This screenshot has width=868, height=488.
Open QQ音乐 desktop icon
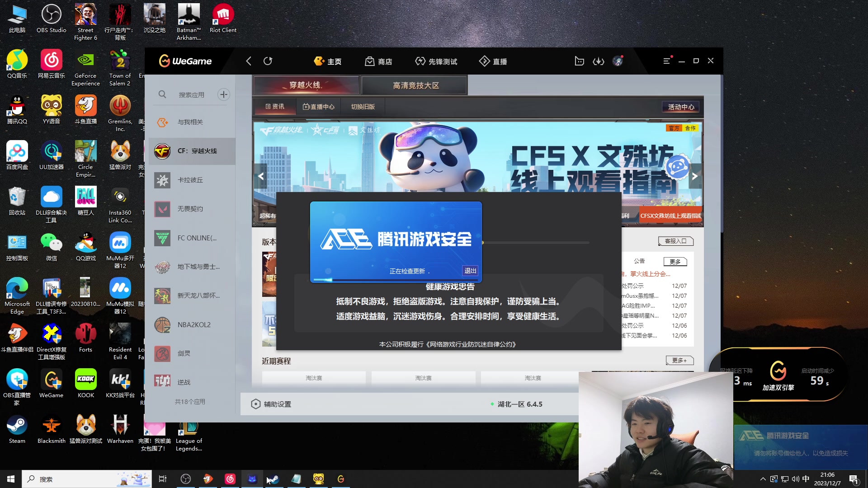coord(17,65)
